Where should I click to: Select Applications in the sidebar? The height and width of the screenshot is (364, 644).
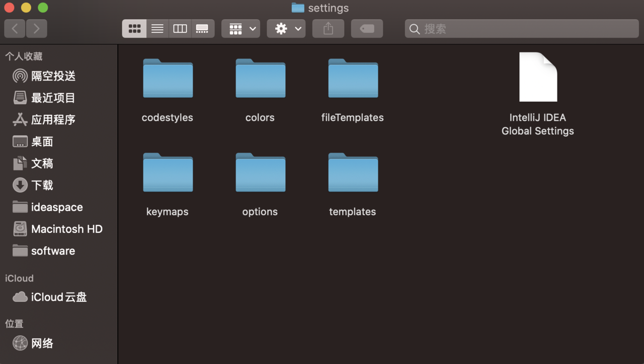click(53, 120)
